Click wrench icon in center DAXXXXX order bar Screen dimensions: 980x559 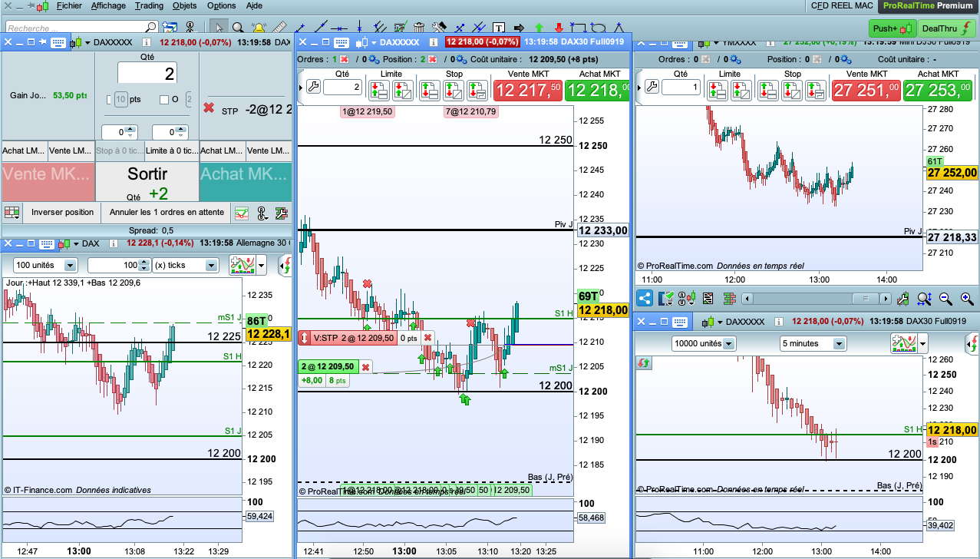pyautogui.click(x=312, y=87)
